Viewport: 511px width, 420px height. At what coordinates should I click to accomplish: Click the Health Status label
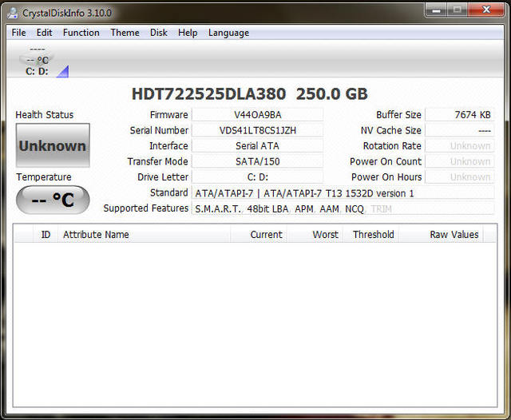click(45, 115)
